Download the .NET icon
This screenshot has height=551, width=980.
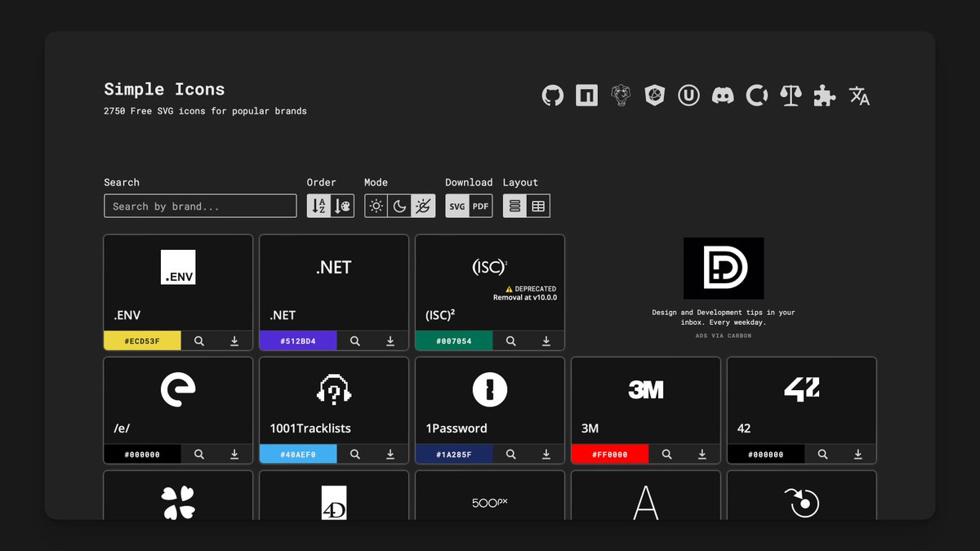pos(390,341)
